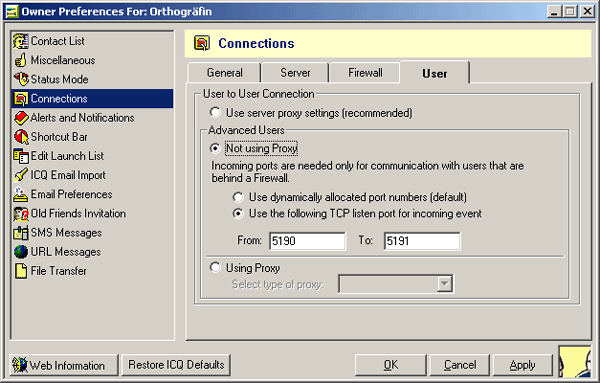
Task: Open ICQ Email Import icon
Action: tap(21, 175)
